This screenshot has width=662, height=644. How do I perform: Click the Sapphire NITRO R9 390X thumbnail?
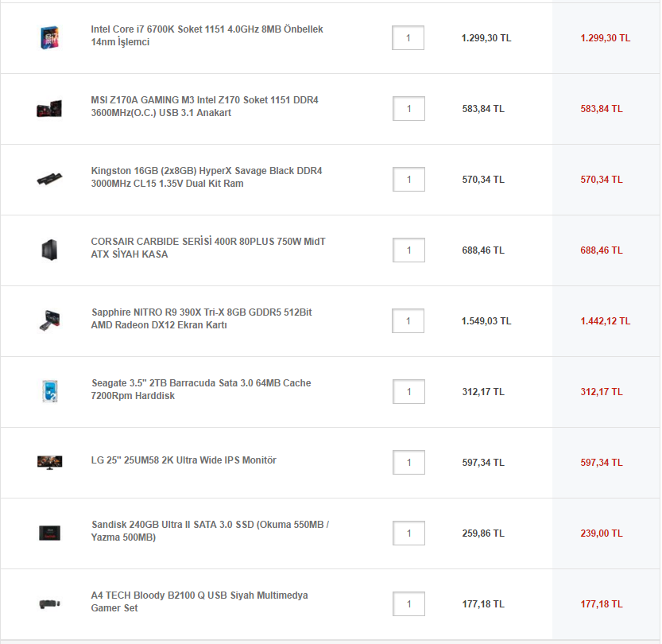click(x=50, y=320)
